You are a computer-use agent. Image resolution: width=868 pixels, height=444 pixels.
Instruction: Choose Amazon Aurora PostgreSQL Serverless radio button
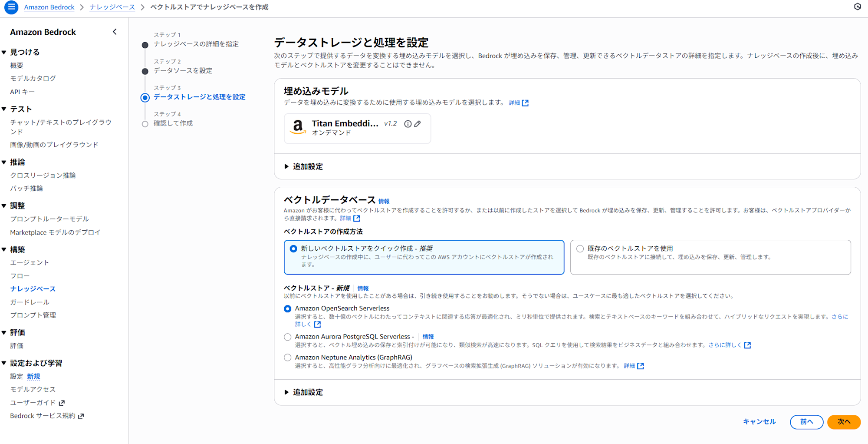coord(287,337)
